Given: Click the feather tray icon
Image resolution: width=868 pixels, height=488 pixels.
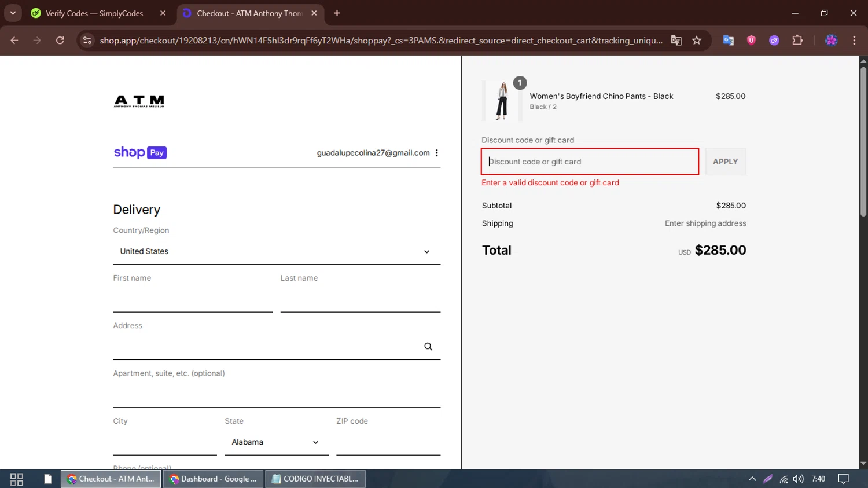Looking at the screenshot, I should coord(768,479).
